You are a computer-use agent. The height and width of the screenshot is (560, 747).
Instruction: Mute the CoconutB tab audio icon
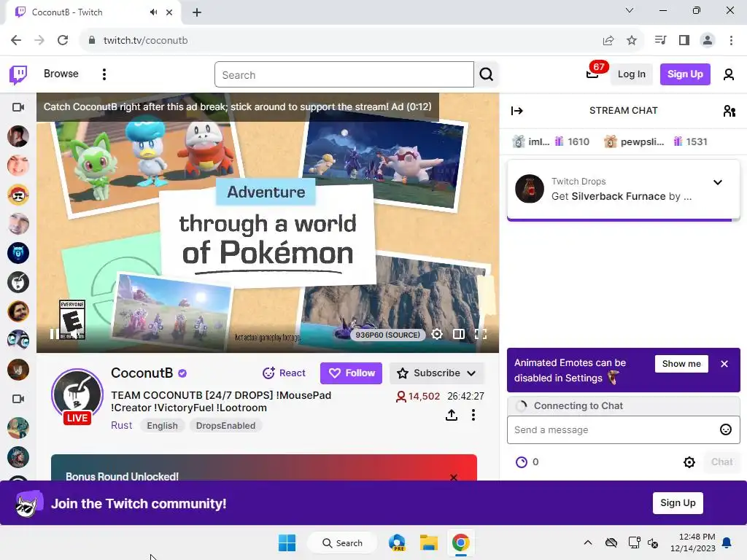click(x=153, y=12)
